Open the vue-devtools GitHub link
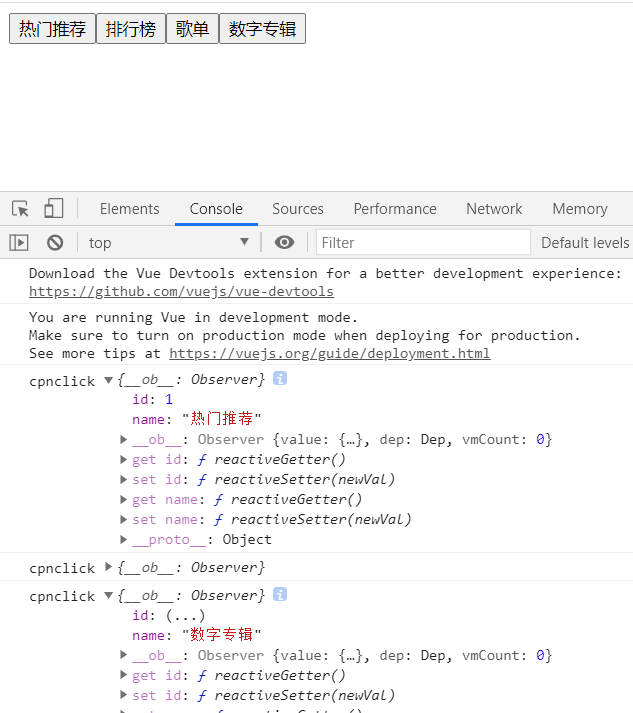This screenshot has height=713, width=633. coord(181,291)
